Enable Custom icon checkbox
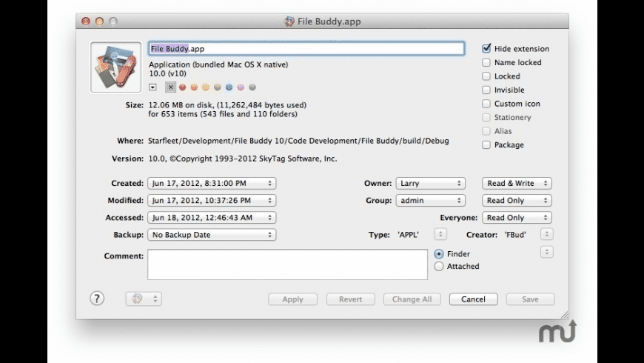The width and height of the screenshot is (644, 363). coord(486,104)
